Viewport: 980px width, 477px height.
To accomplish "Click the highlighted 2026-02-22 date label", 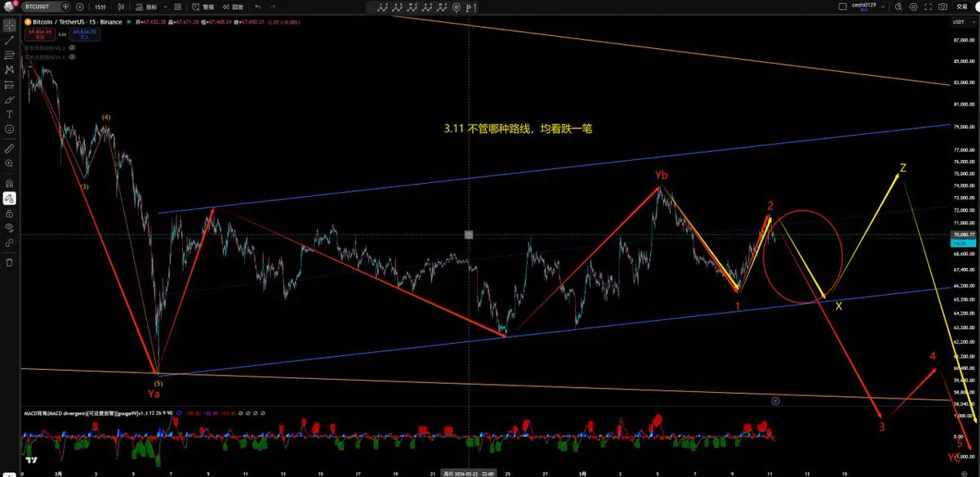I will pyautogui.click(x=469, y=472).
